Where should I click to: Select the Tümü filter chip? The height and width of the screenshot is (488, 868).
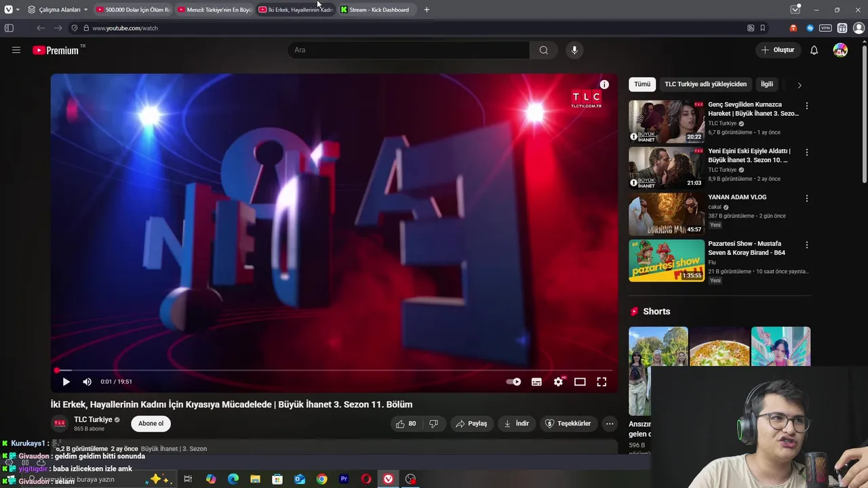[x=642, y=84]
